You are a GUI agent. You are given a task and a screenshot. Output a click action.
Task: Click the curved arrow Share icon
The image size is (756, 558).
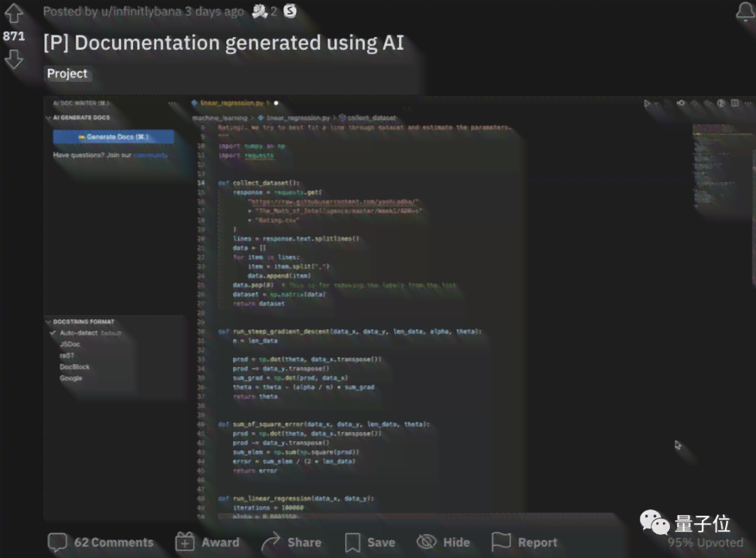tap(270, 543)
